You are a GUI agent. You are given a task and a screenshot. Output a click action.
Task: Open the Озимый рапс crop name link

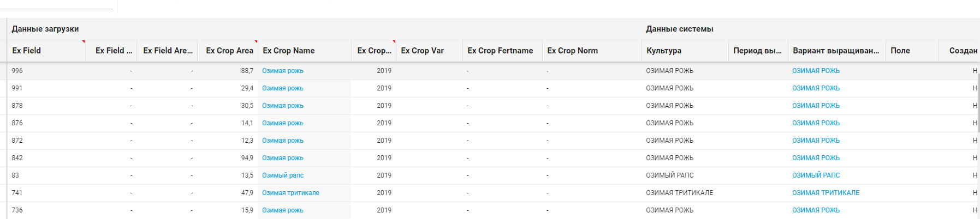(x=283, y=175)
